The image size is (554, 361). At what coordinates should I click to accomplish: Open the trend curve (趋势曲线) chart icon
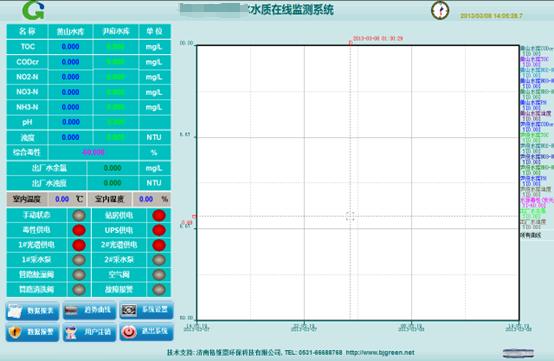[71, 310]
